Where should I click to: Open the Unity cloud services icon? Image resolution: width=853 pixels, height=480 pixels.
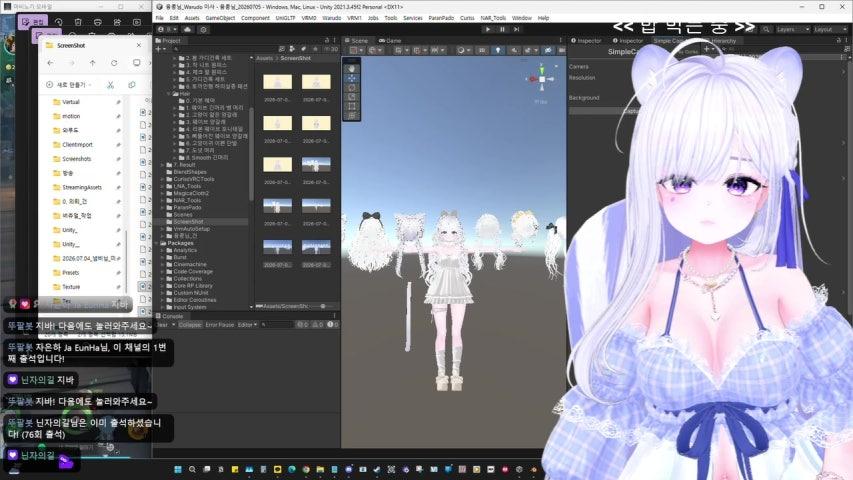coord(188,29)
